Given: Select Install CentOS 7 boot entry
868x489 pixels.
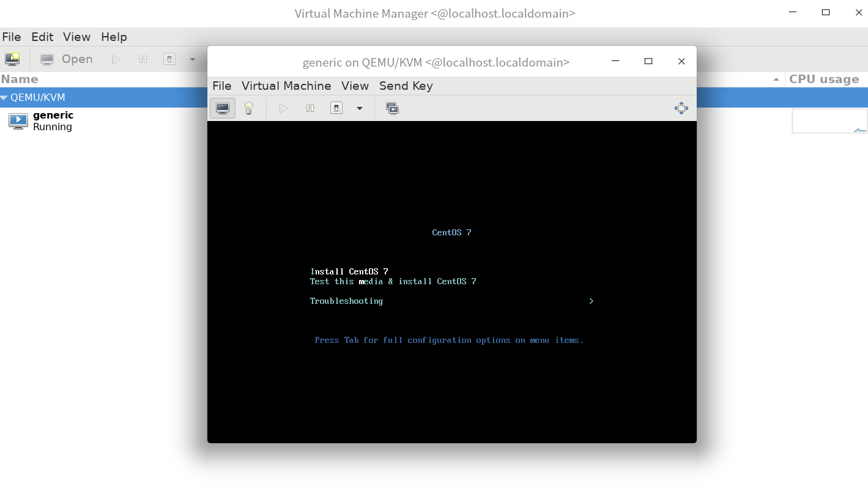Looking at the screenshot, I should (349, 271).
